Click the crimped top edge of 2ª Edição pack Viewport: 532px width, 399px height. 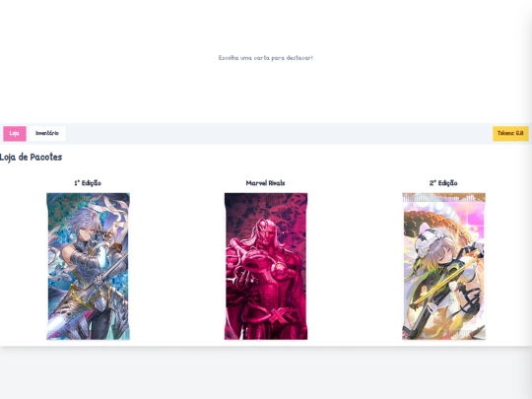[443, 197]
